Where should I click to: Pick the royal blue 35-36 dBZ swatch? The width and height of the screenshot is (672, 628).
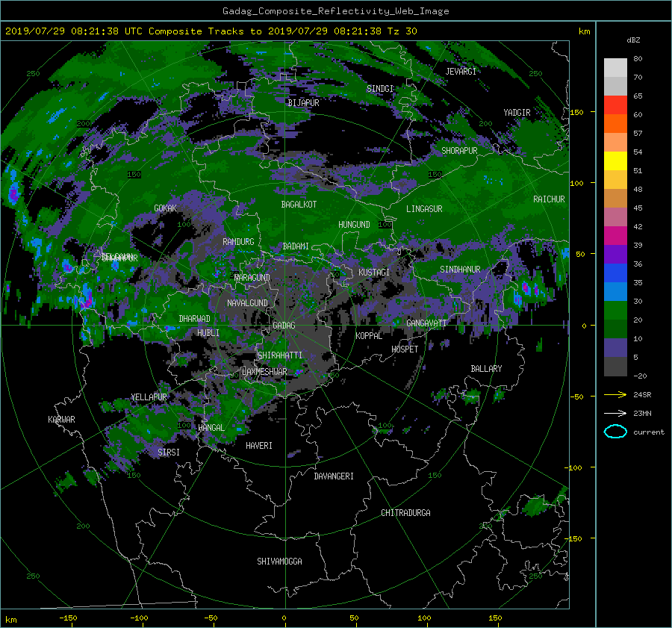615,273
